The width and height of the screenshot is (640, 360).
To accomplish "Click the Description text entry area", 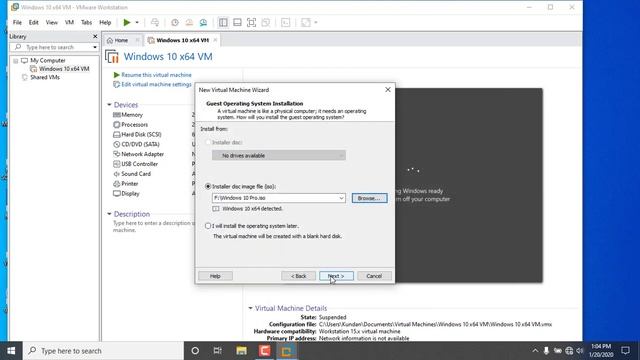I will tap(153, 227).
